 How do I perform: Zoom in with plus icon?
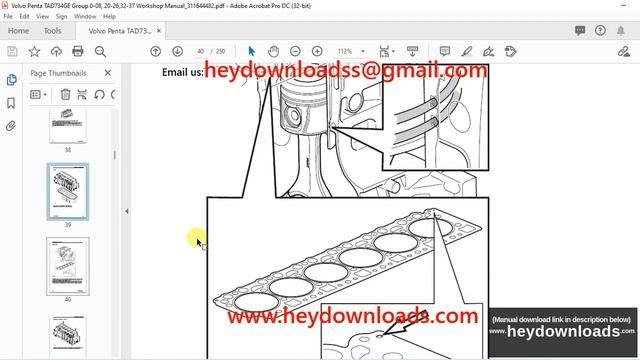click(317, 51)
